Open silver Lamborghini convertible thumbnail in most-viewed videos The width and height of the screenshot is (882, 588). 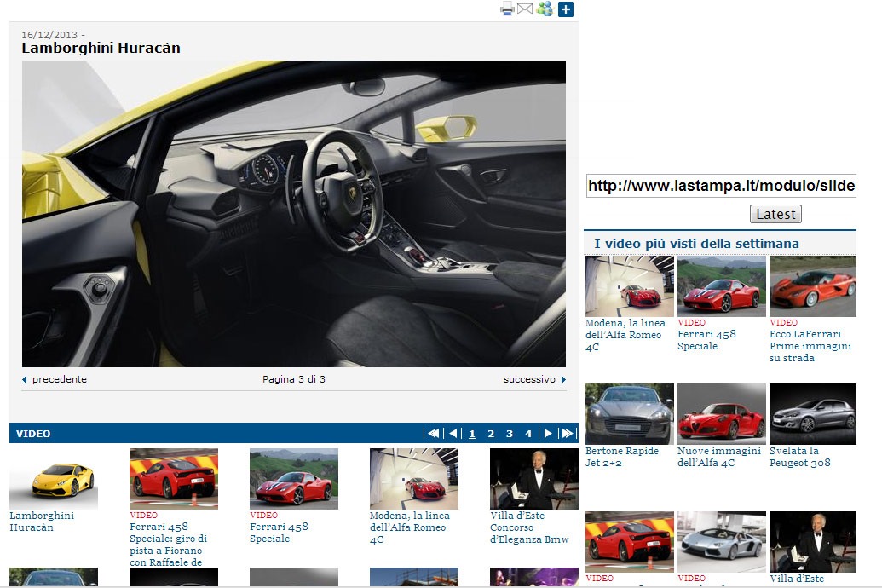point(722,542)
